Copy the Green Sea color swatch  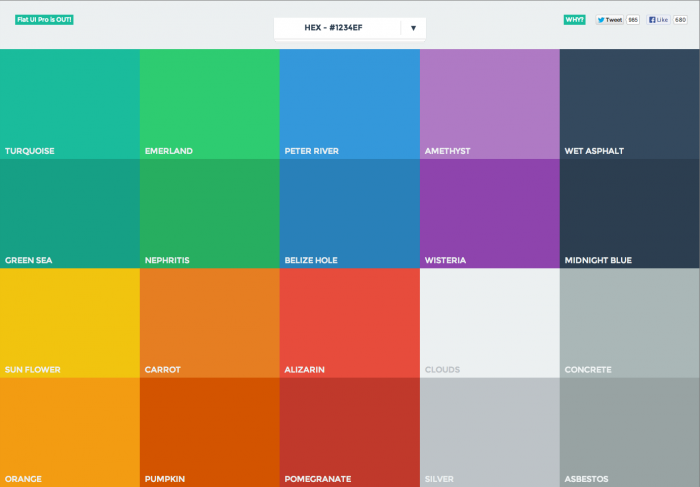pos(70,213)
